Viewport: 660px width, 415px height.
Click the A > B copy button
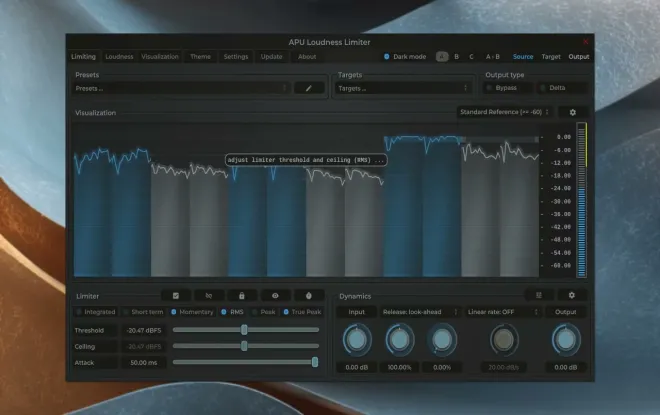(x=492, y=56)
